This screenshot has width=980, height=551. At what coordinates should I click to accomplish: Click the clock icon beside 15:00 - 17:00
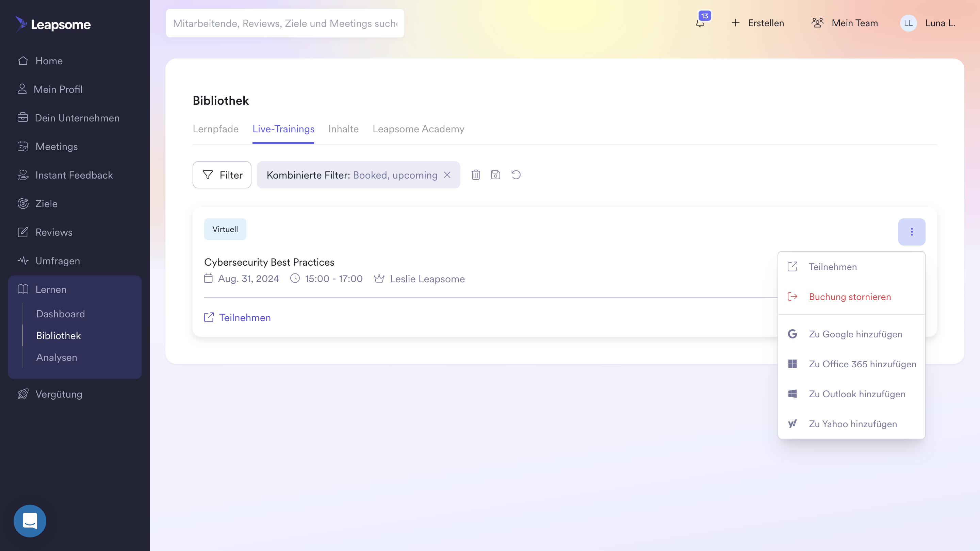coord(295,278)
